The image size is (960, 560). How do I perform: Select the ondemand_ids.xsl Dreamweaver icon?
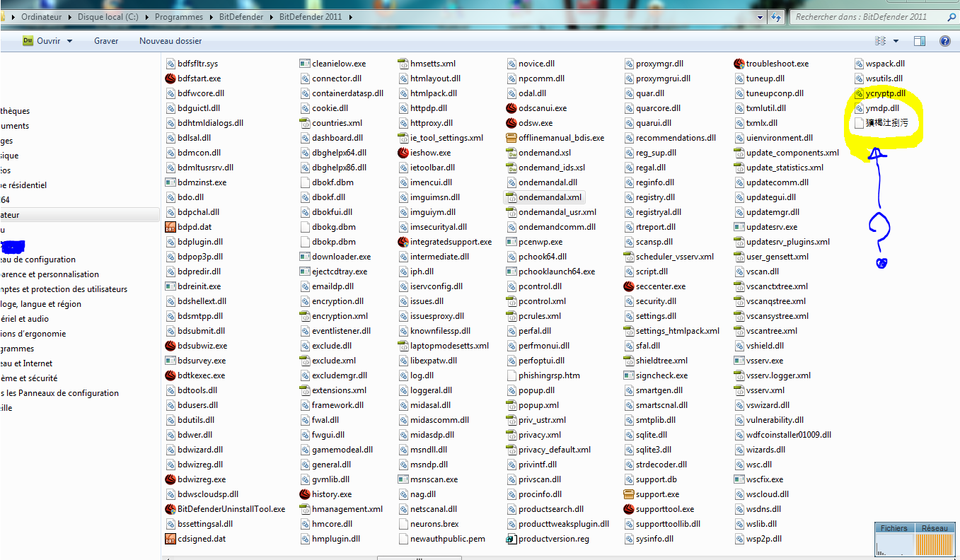[511, 168]
